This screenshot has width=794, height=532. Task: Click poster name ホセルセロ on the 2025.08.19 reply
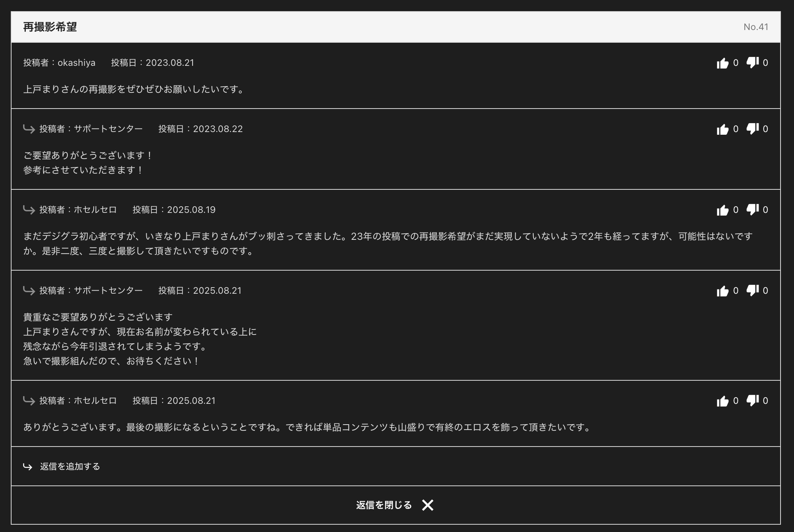pyautogui.click(x=95, y=210)
